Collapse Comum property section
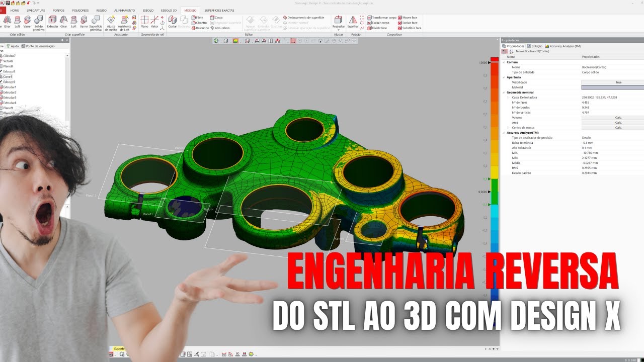644x362 pixels. click(x=504, y=62)
